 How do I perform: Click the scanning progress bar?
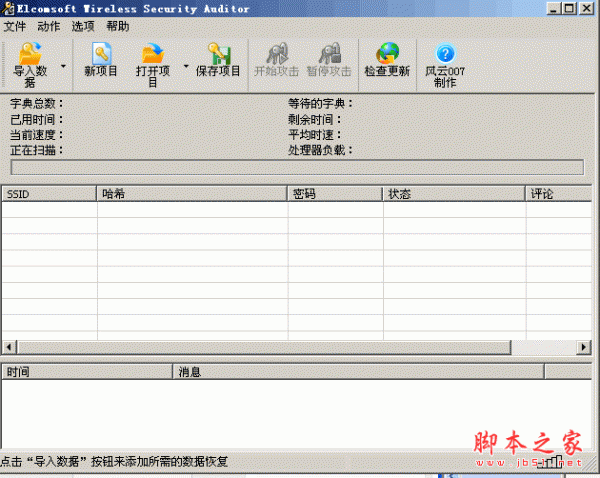pyautogui.click(x=297, y=168)
